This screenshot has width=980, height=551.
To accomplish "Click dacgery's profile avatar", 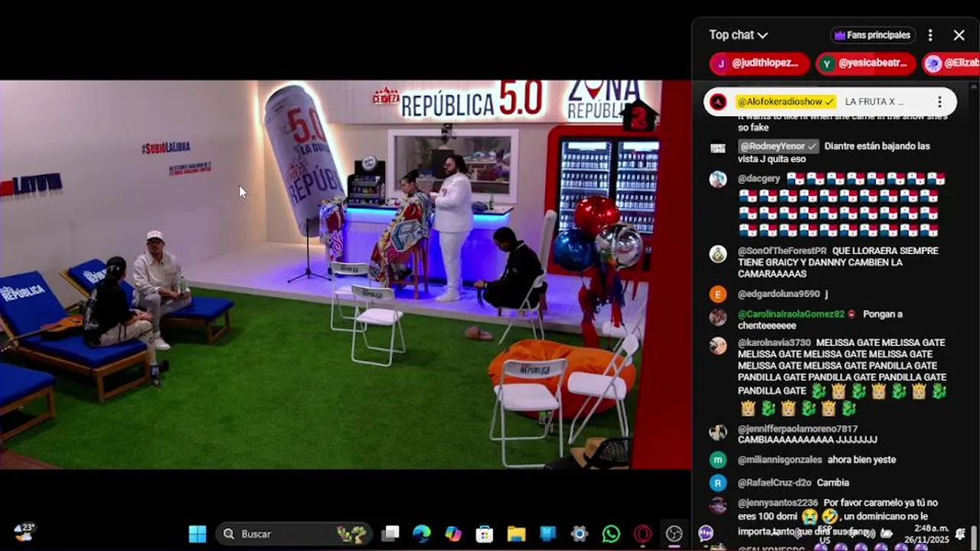I will (717, 180).
